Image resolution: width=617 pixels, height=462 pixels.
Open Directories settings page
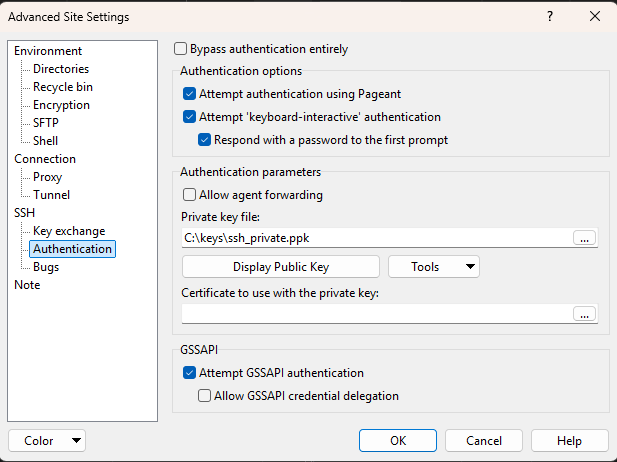(61, 69)
